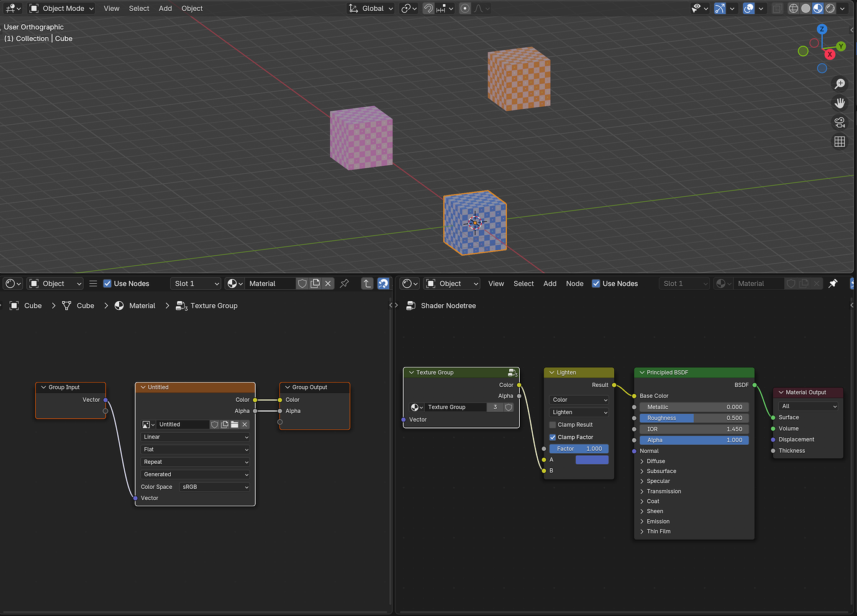Click the Untitled image name field
The image size is (857, 616).
coord(183,424)
